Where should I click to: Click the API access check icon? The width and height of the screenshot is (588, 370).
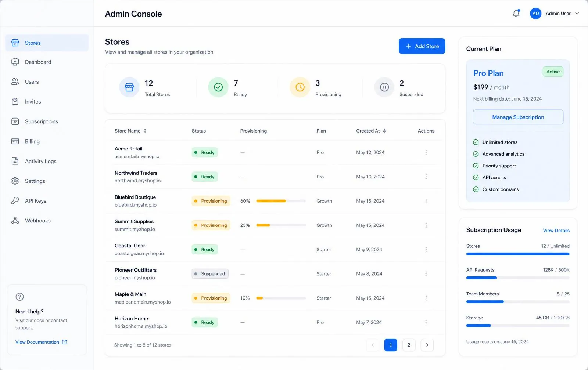point(476,178)
